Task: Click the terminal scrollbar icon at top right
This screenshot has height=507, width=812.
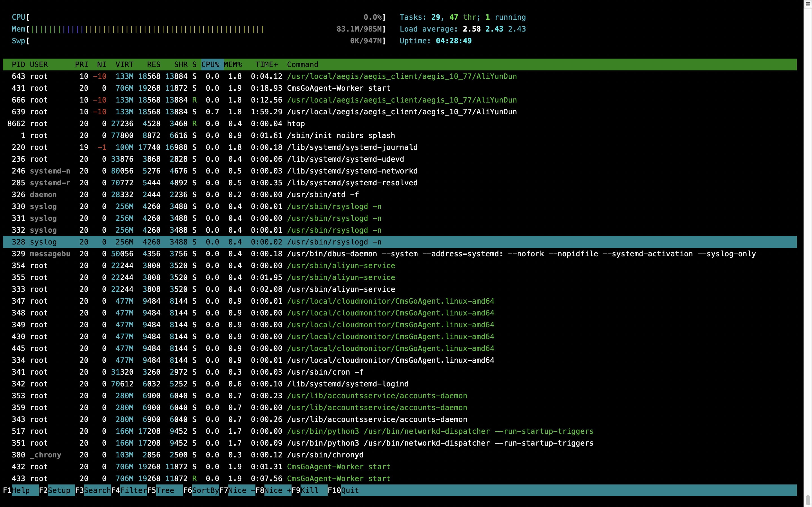Action: pos(808,4)
